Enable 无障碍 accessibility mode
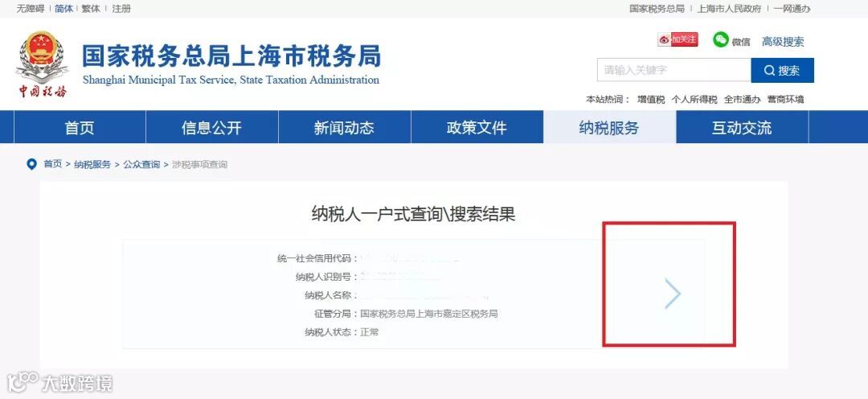Image resolution: width=868 pixels, height=399 pixels. (x=31, y=9)
